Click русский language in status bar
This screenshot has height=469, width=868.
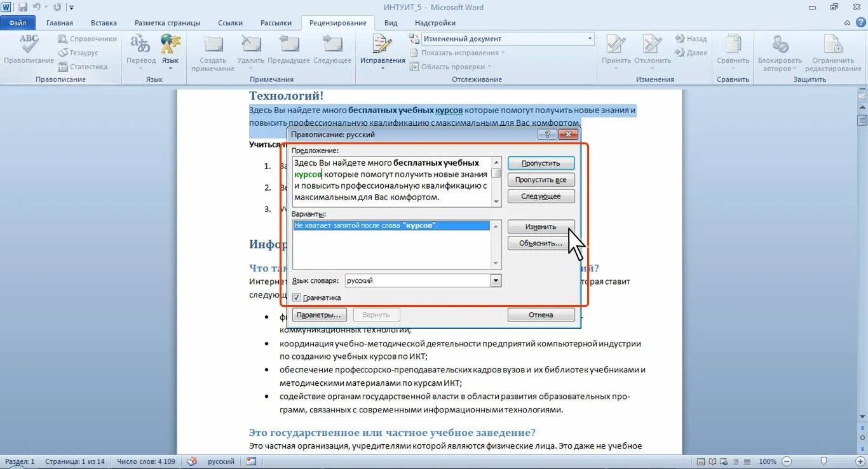point(221,461)
